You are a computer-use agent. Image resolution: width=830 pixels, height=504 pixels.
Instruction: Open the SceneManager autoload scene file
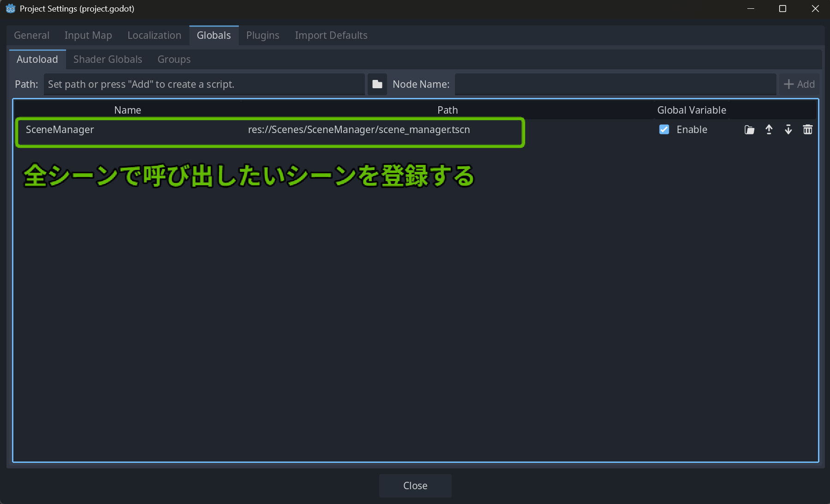coord(749,130)
